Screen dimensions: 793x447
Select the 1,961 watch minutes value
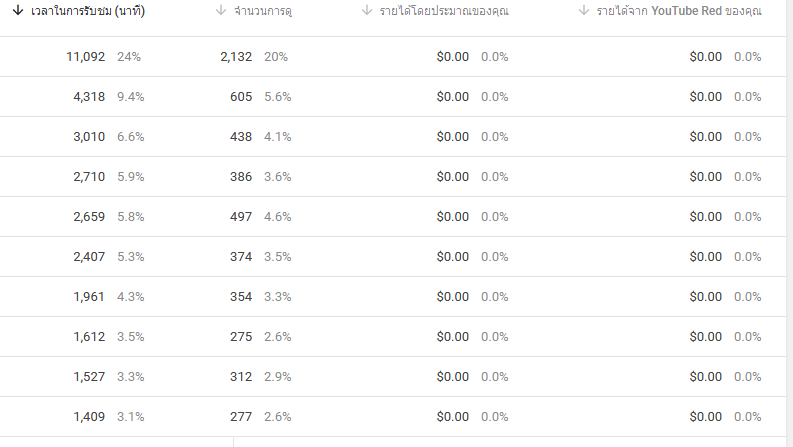89,297
